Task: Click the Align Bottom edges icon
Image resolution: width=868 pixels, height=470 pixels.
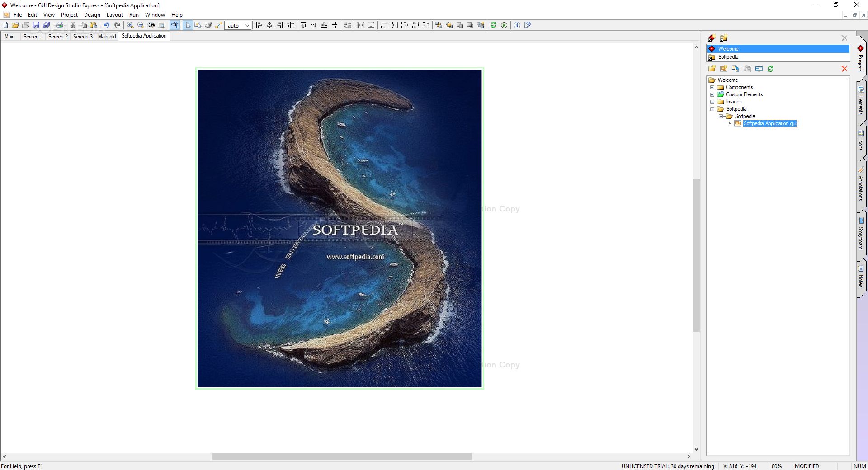Action: pyautogui.click(x=324, y=25)
